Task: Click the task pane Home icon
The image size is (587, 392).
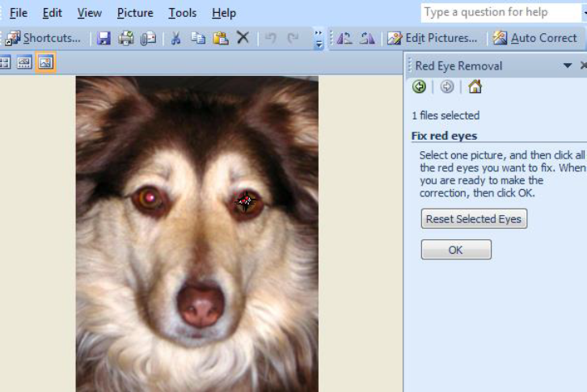Action: pos(475,86)
